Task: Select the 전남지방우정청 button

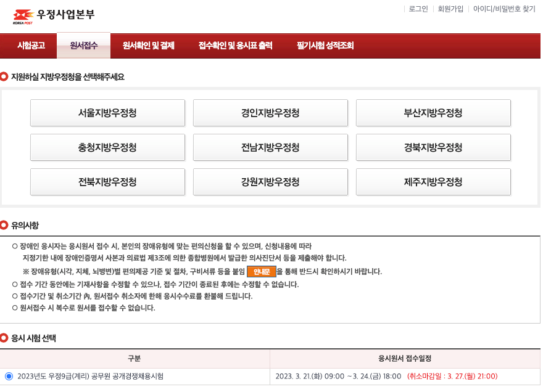Action: tap(270, 147)
